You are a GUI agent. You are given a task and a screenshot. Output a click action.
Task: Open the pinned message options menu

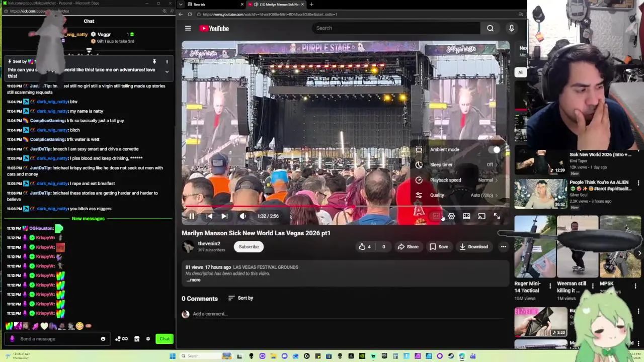coord(167,62)
